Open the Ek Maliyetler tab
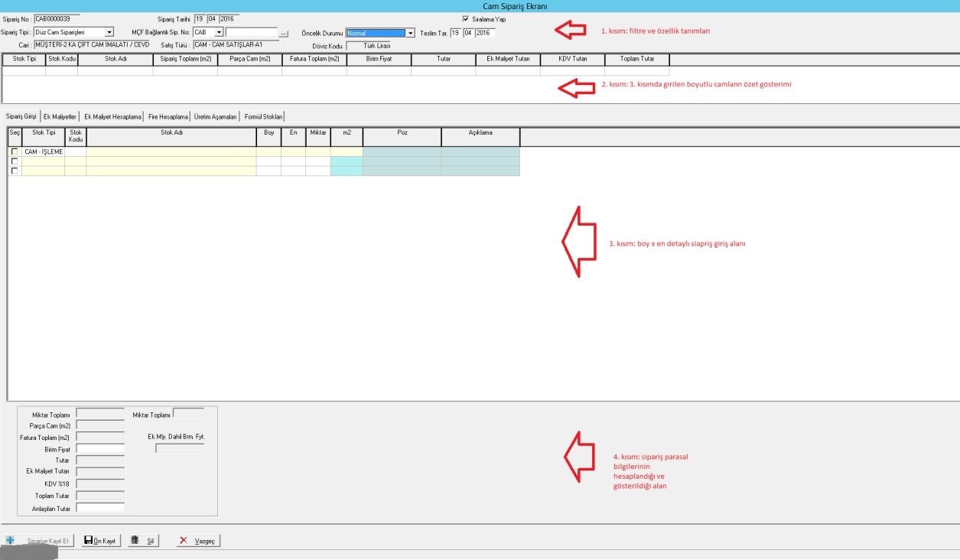This screenshot has width=960, height=560. click(x=60, y=117)
